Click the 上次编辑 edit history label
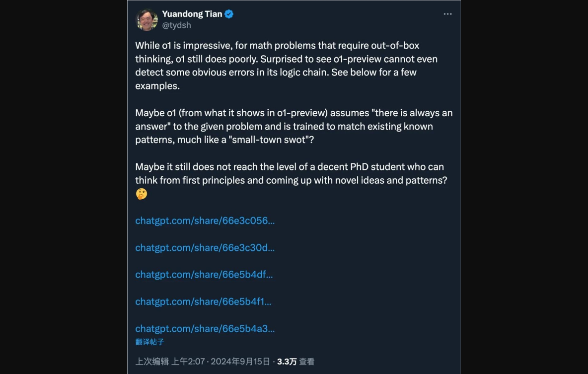This screenshot has width=588, height=374. (152, 362)
